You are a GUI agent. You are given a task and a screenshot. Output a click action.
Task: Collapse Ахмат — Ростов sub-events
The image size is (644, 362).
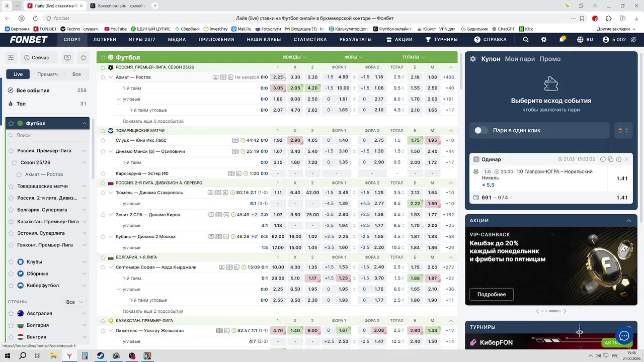[x=111, y=77]
